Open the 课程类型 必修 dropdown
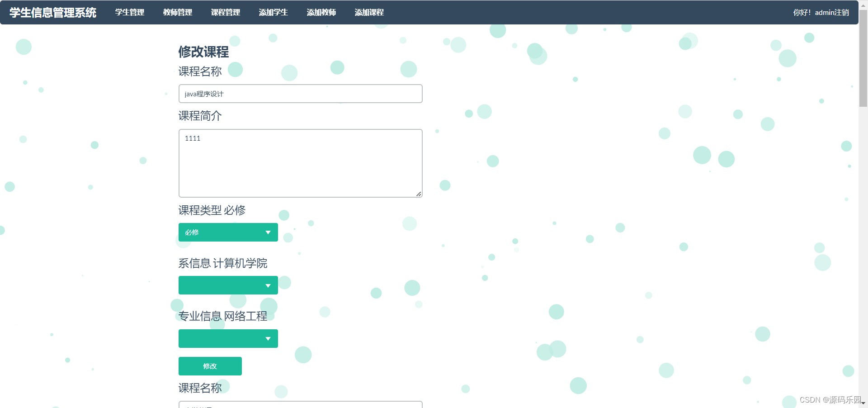 click(x=228, y=232)
